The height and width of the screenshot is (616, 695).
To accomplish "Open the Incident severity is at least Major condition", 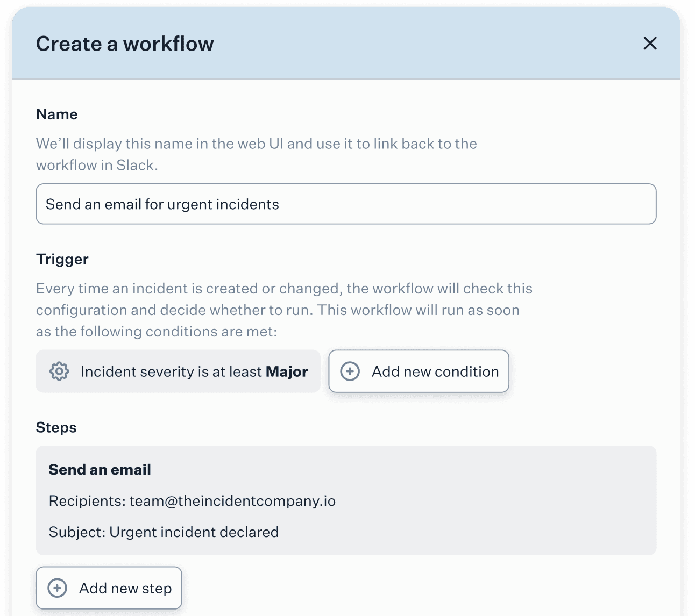I will click(x=178, y=371).
